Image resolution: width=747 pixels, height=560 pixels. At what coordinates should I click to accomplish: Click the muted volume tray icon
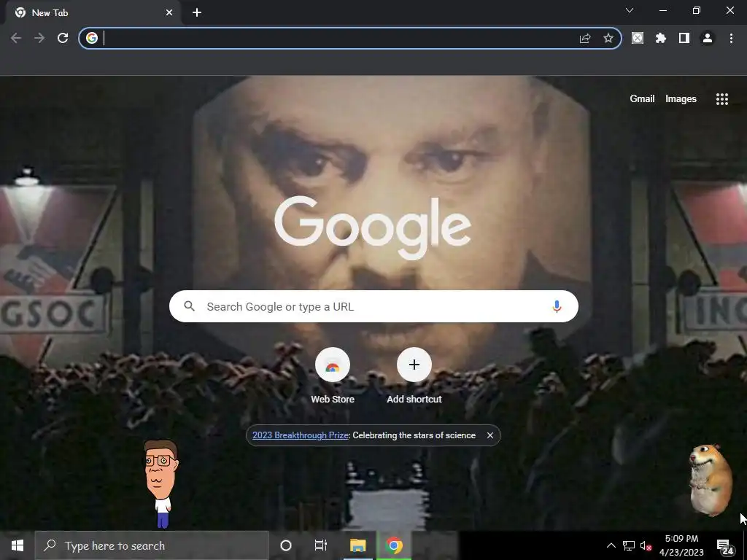pos(646,545)
